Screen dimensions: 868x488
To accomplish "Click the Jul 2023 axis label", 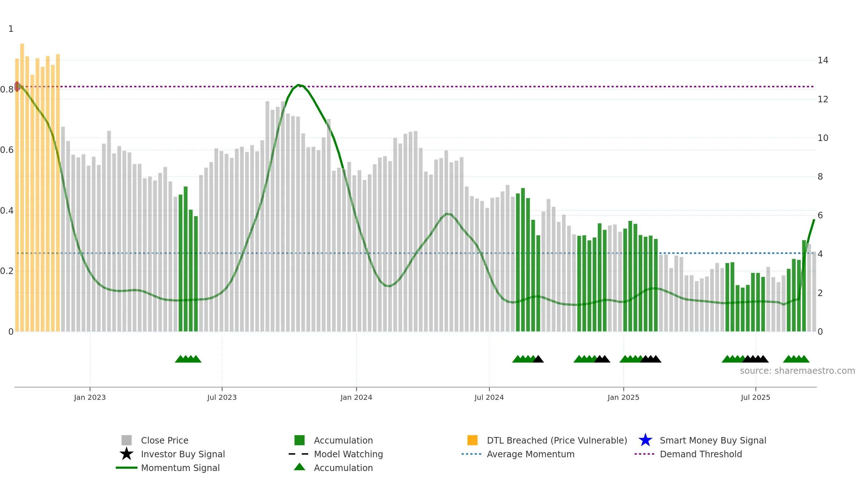I will 222,397.
